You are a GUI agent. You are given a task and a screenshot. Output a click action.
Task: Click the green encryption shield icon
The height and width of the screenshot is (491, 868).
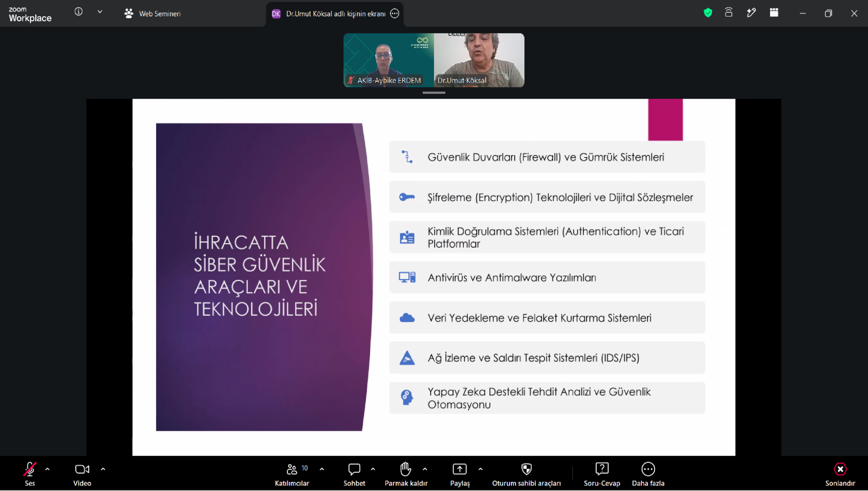pyautogui.click(x=708, y=13)
